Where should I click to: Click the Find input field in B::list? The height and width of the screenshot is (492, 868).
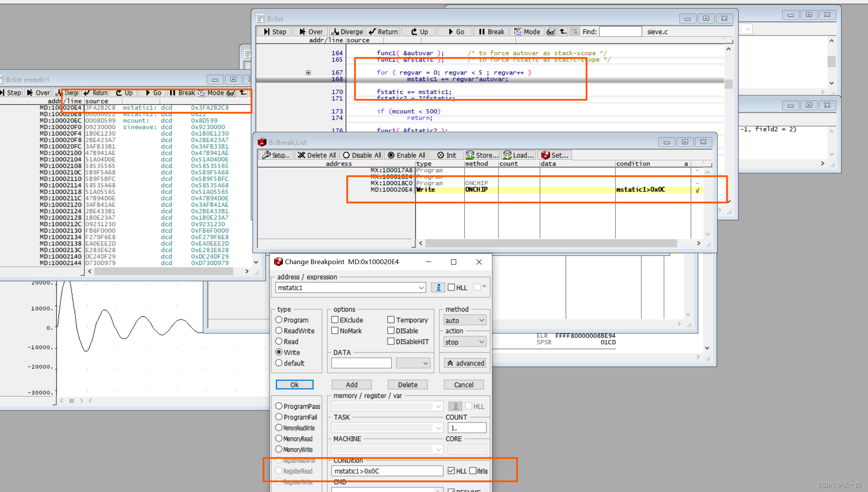[620, 32]
